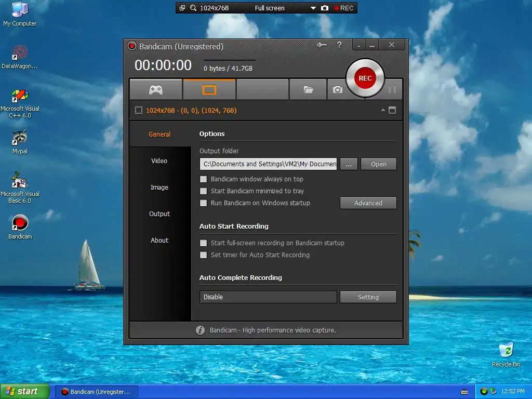Open Auto Complete Recording Setting button

[368, 297]
